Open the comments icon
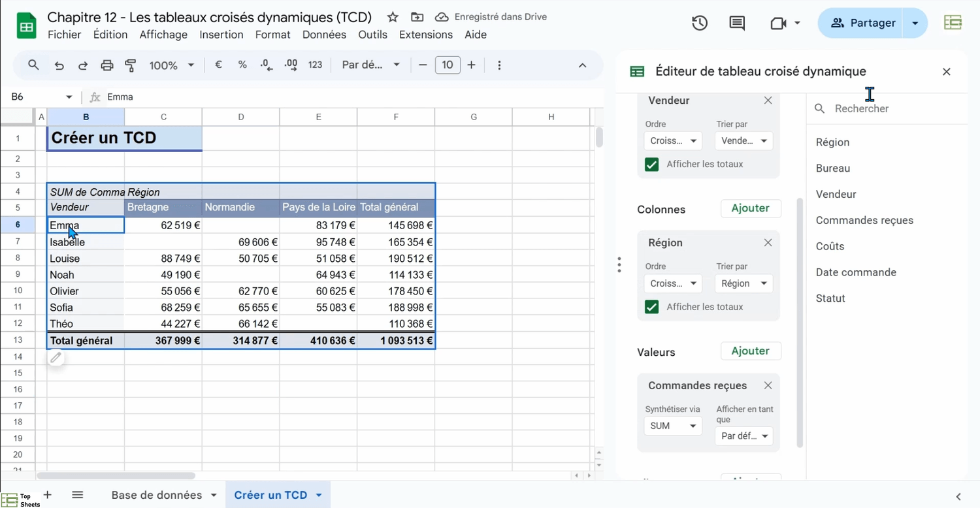The width and height of the screenshot is (980, 508). click(737, 24)
